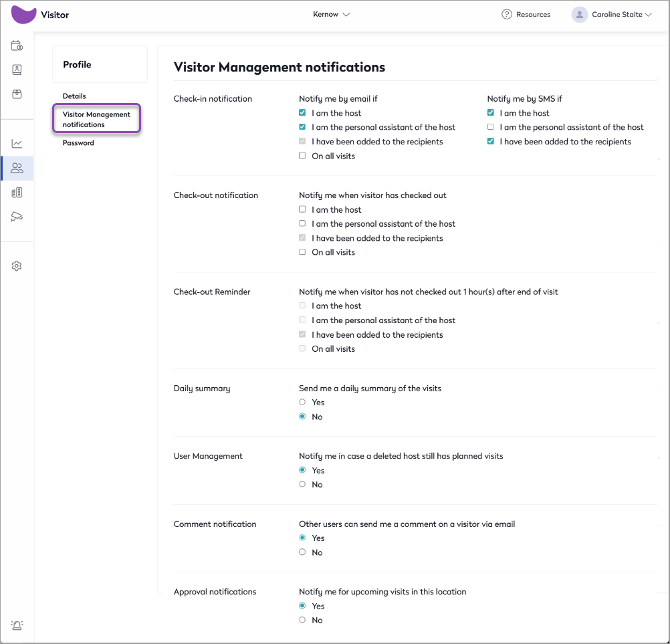This screenshot has height=644, width=670.
Task: Select Yes for Daily summary
Action: click(x=302, y=402)
